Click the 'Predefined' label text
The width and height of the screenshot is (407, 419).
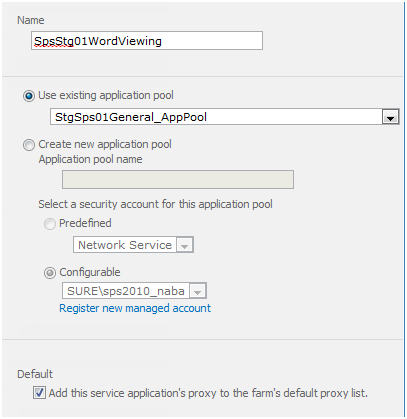click(85, 223)
